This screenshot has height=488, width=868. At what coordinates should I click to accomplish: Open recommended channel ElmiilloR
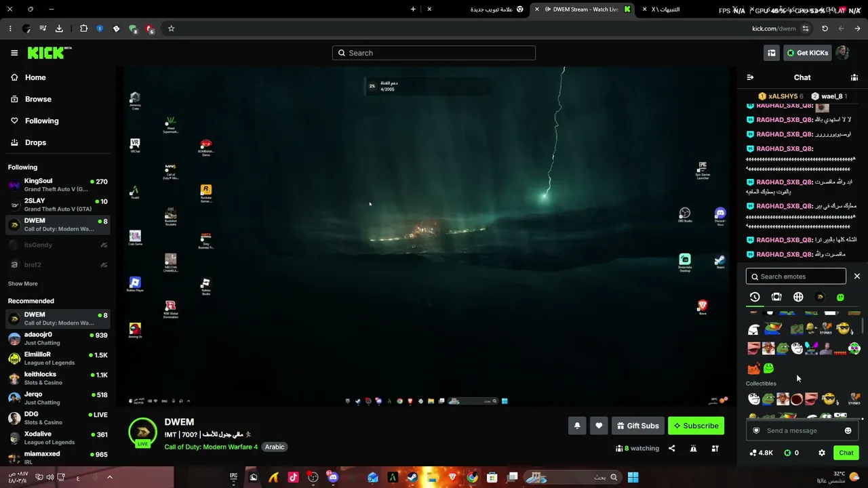pyautogui.click(x=58, y=359)
